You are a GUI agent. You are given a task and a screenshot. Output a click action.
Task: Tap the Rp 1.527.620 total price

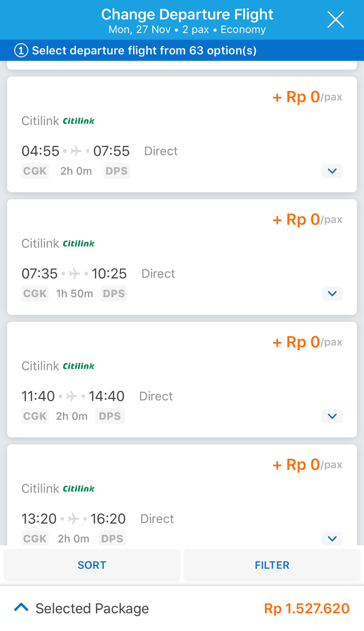[x=306, y=608]
